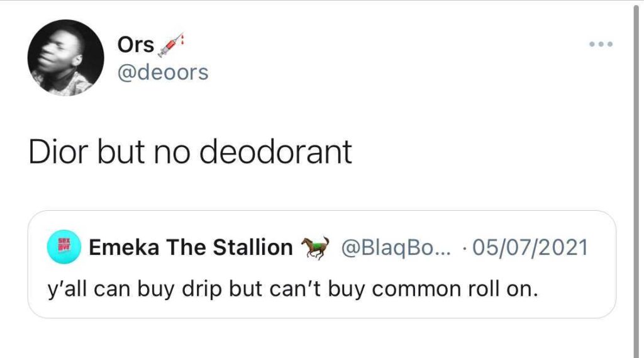Open the three-dot more options menu

(601, 44)
